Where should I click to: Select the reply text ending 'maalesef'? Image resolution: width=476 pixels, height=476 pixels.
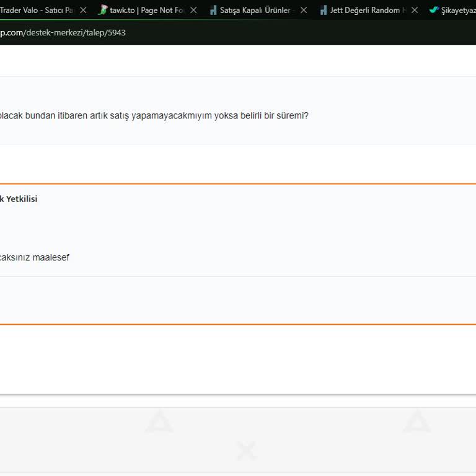pyautogui.click(x=35, y=257)
